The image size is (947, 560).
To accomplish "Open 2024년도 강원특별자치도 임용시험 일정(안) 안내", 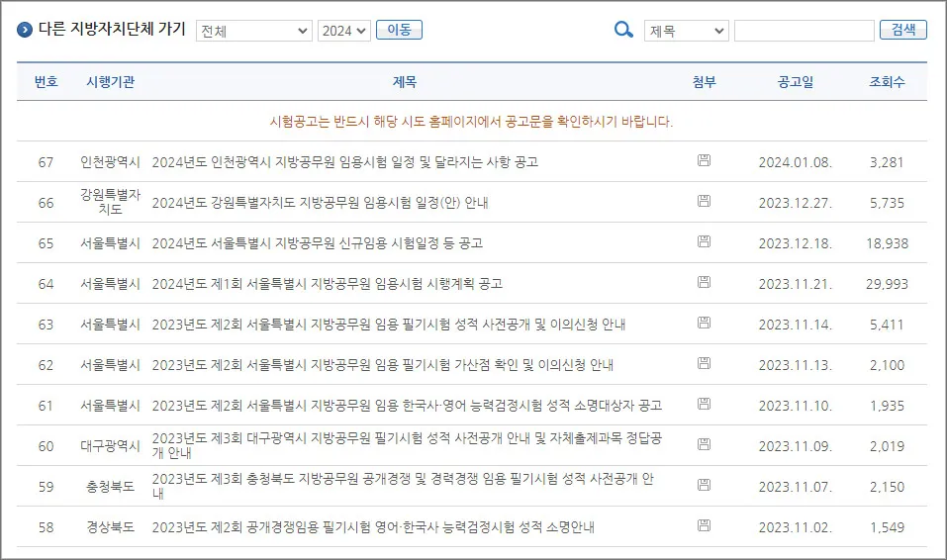I will 320,203.
